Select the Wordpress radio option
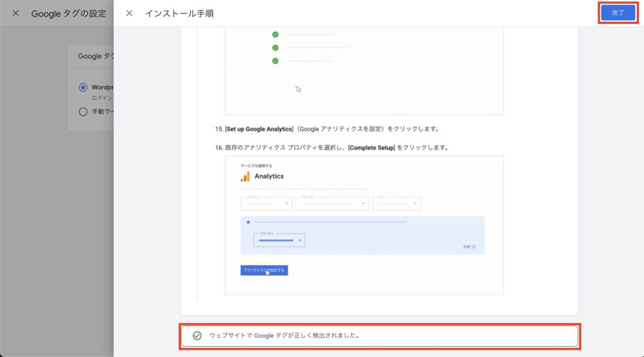Viewport: 644px width, 357px height. (83, 87)
